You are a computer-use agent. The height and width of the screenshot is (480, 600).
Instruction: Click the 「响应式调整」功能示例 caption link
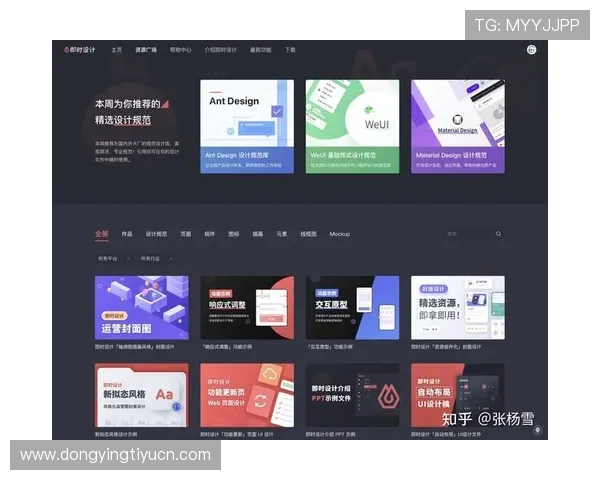pyautogui.click(x=227, y=347)
